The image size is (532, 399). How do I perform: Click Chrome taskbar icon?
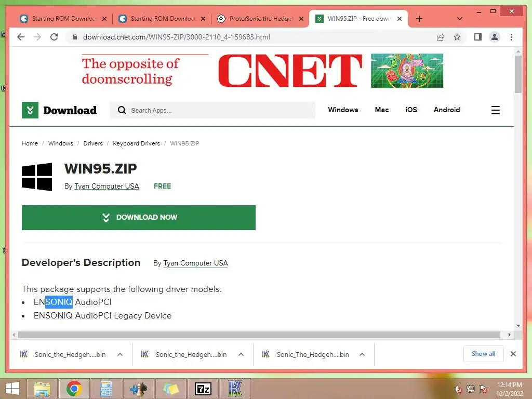pos(74,389)
